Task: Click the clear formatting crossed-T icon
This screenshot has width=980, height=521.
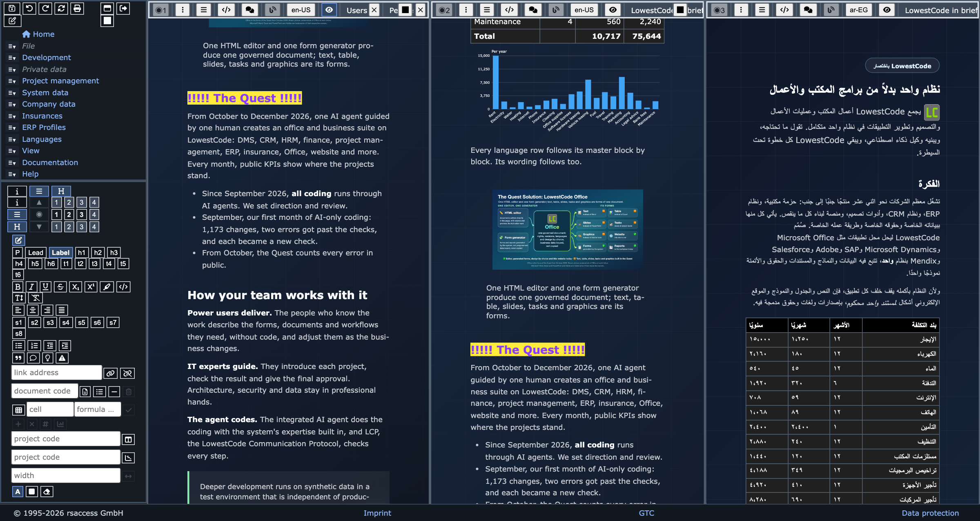Action: tap(36, 298)
